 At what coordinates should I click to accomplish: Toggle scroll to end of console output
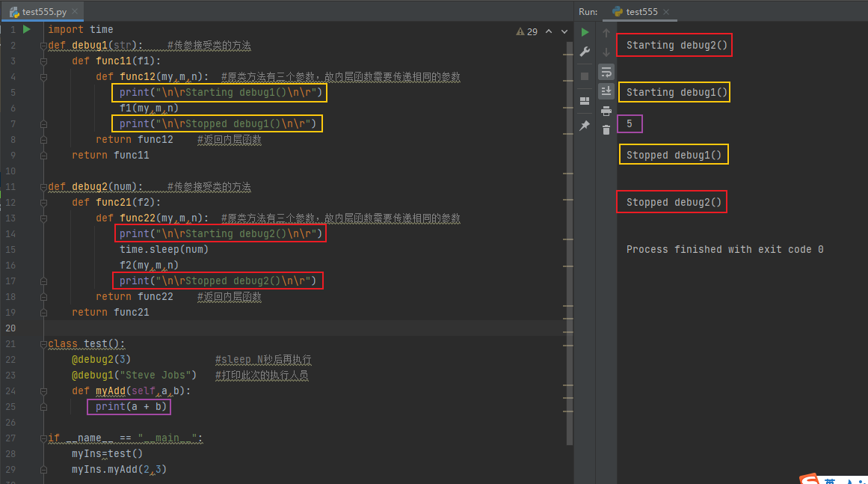[606, 91]
